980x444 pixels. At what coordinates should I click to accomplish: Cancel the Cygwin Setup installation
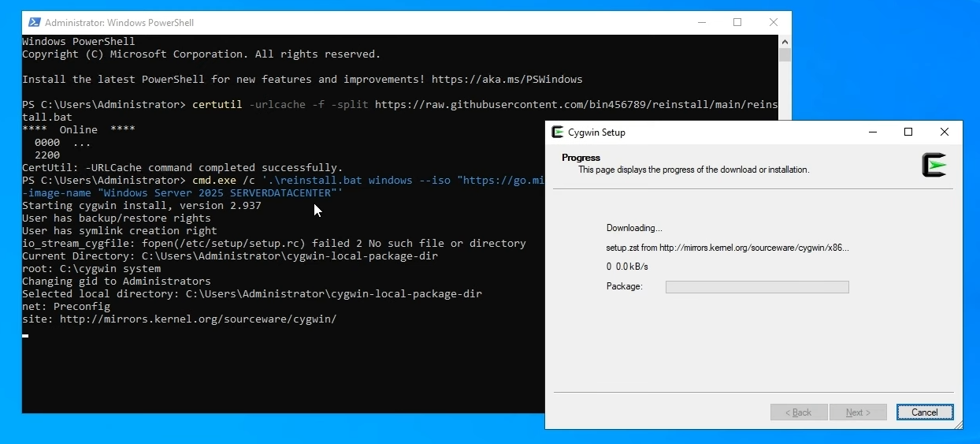925,412
